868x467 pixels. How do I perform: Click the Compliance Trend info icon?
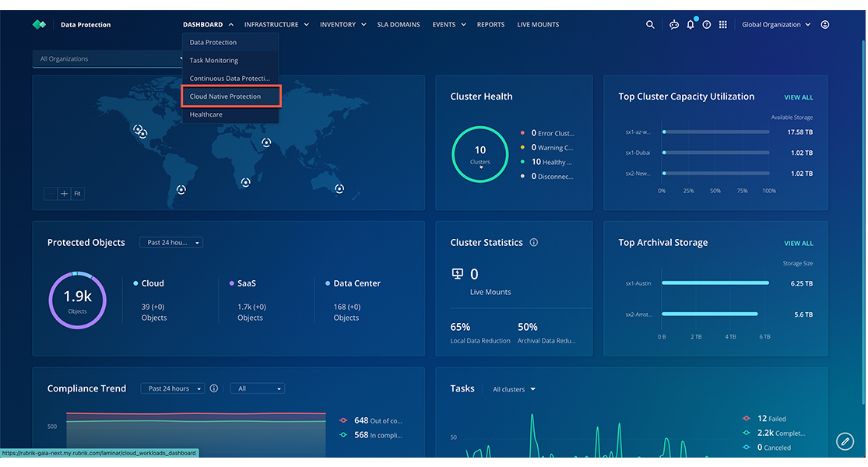pyautogui.click(x=213, y=388)
